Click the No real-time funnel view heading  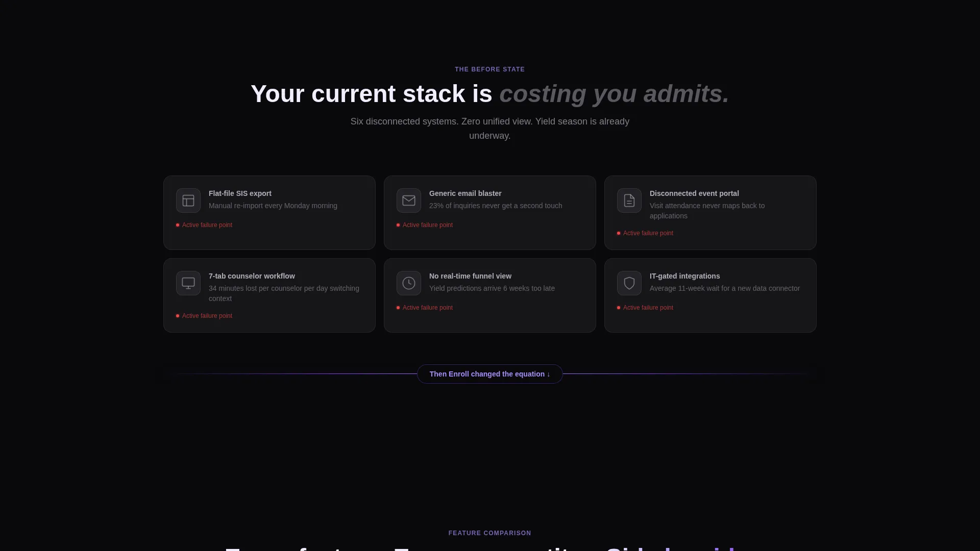pos(470,276)
